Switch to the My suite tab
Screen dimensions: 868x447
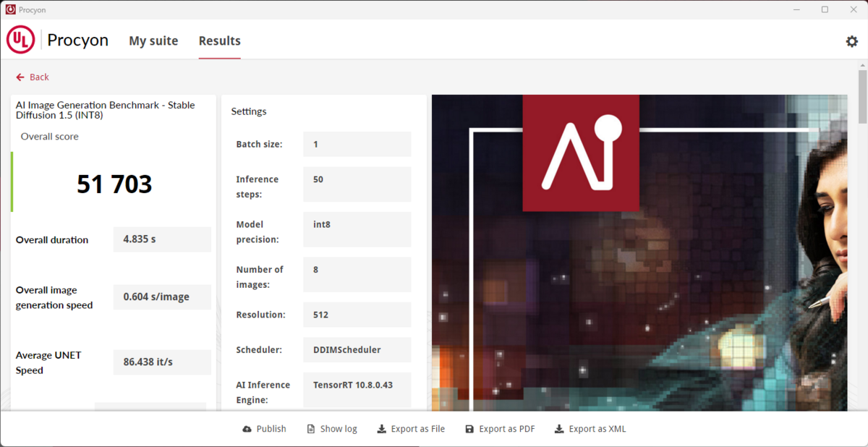point(153,41)
